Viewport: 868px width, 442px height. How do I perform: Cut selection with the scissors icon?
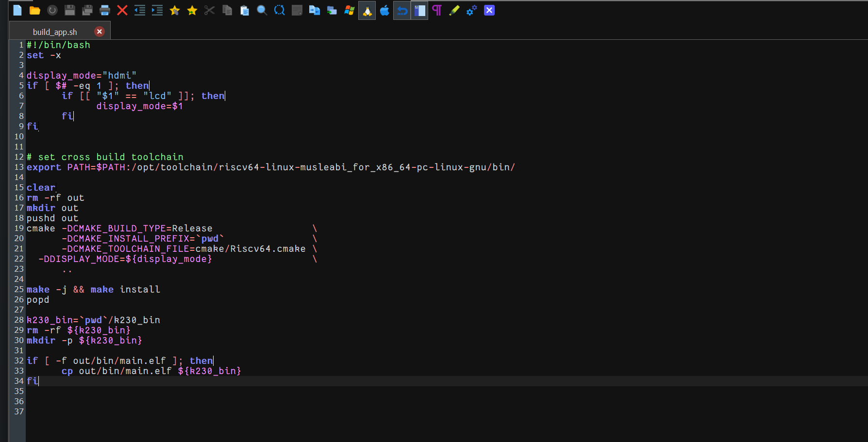coord(210,10)
